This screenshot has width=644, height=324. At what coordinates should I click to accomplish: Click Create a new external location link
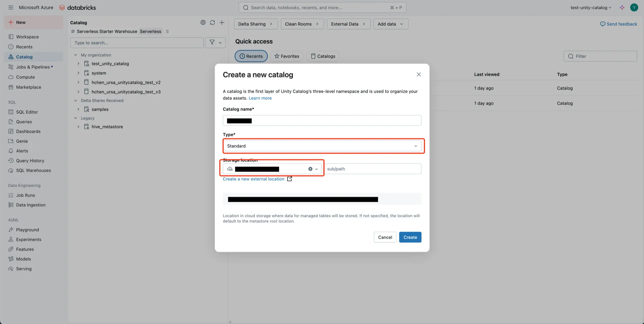[x=254, y=179]
